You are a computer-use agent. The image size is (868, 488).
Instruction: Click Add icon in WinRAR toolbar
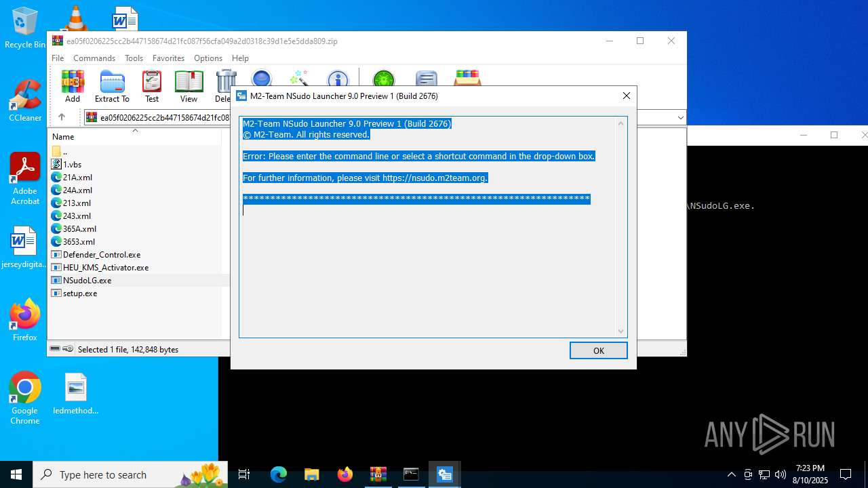tap(73, 87)
